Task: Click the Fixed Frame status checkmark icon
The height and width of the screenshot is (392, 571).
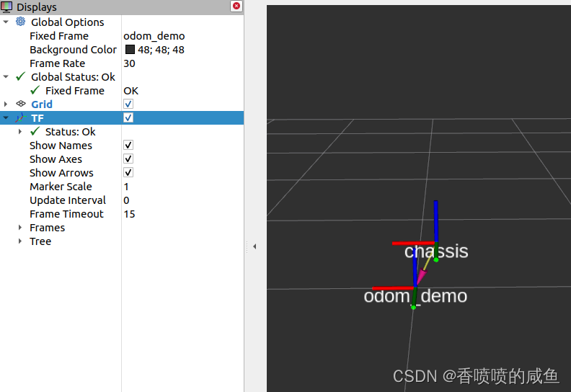Action: [x=35, y=90]
